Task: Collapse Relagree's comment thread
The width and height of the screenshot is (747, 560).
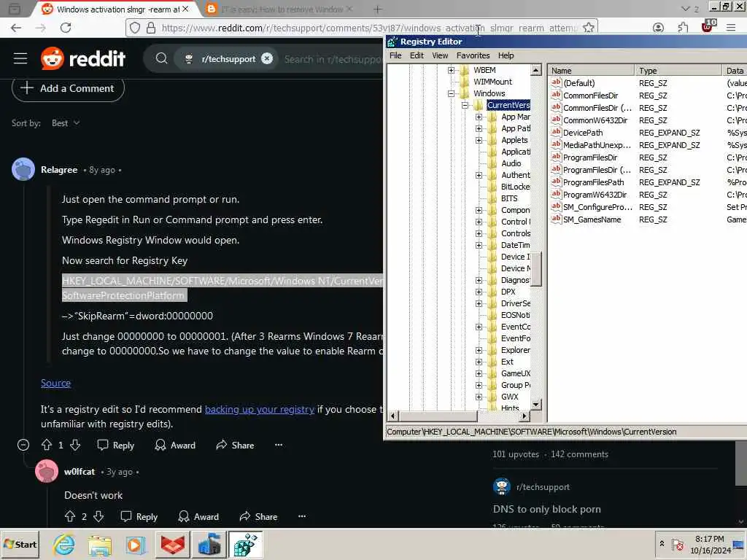Action: click(23, 445)
